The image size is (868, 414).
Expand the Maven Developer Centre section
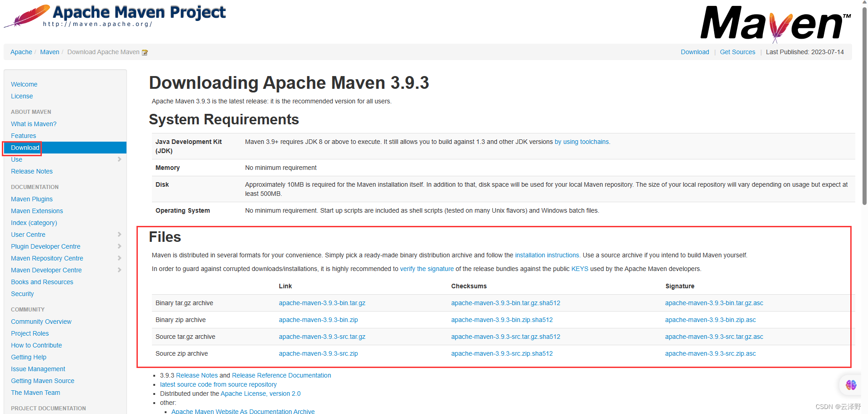point(119,270)
